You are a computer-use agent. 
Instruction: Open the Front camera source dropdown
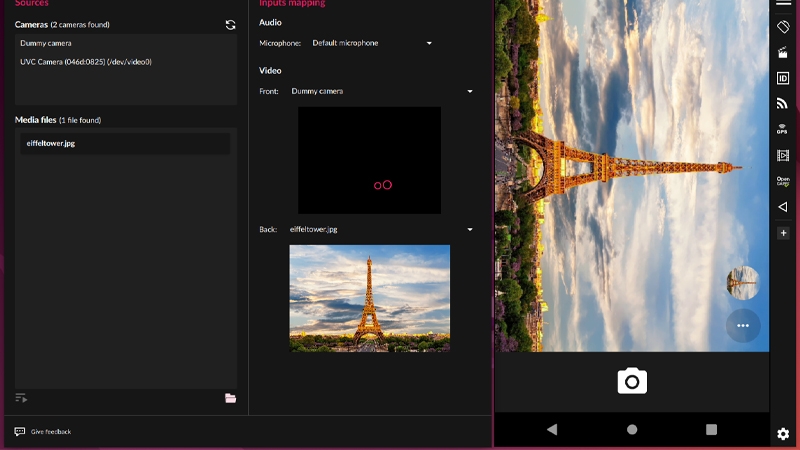pyautogui.click(x=382, y=91)
